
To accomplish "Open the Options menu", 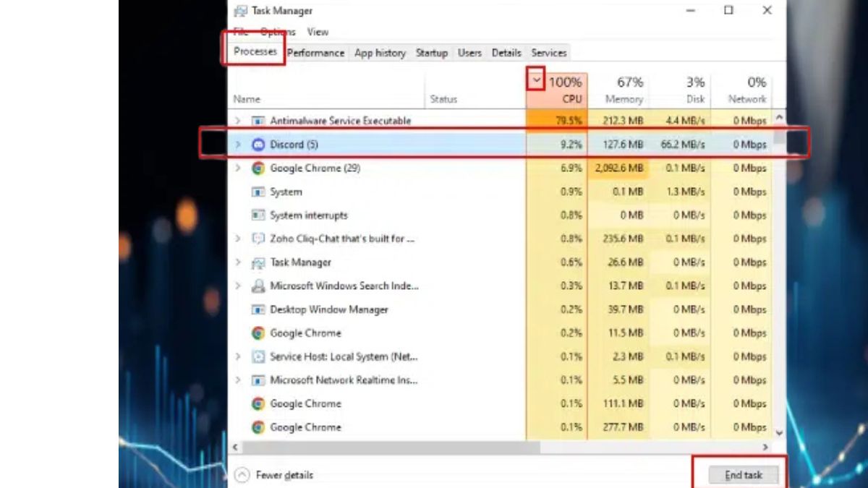I will (x=278, y=32).
